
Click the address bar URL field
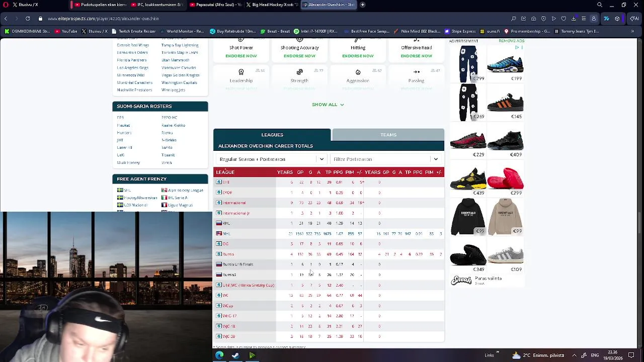coord(104,19)
